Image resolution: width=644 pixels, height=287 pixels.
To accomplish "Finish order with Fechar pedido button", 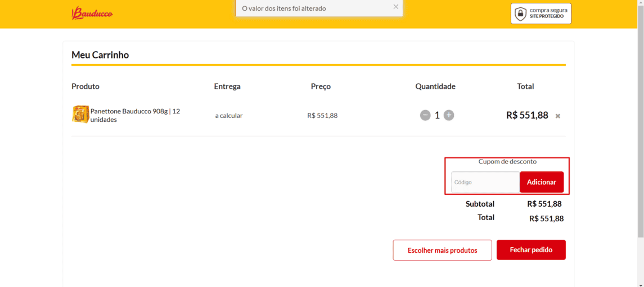I will click(531, 250).
